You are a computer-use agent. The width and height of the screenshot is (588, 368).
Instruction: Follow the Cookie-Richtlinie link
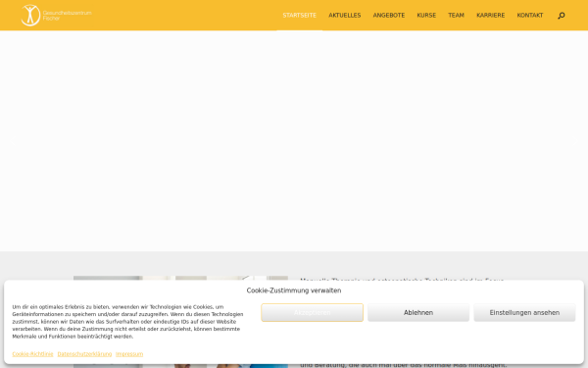(x=32, y=354)
